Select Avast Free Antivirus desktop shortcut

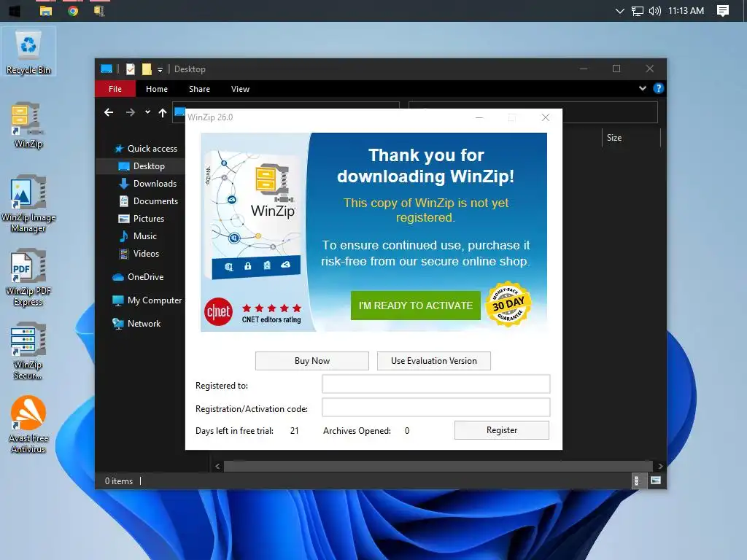[28, 425]
